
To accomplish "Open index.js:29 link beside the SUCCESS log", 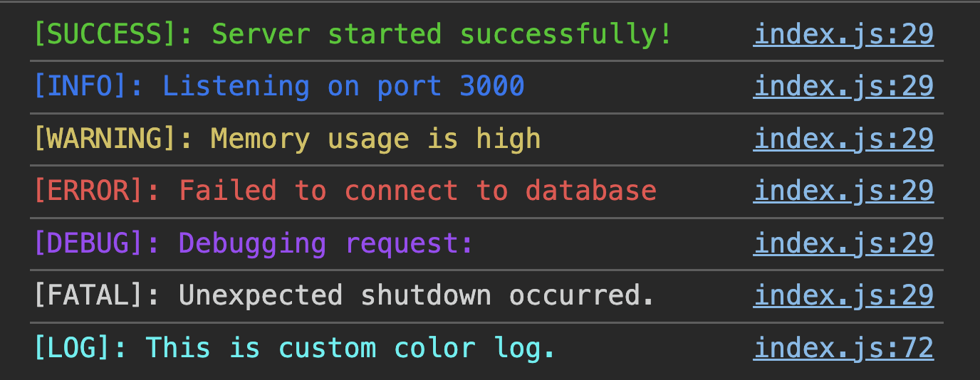I will pyautogui.click(x=843, y=34).
